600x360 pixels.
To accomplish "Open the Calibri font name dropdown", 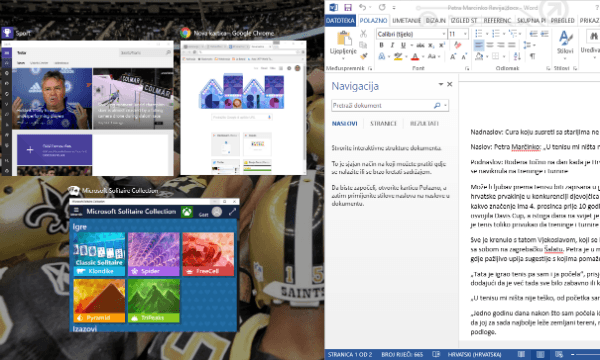I will 444,34.
